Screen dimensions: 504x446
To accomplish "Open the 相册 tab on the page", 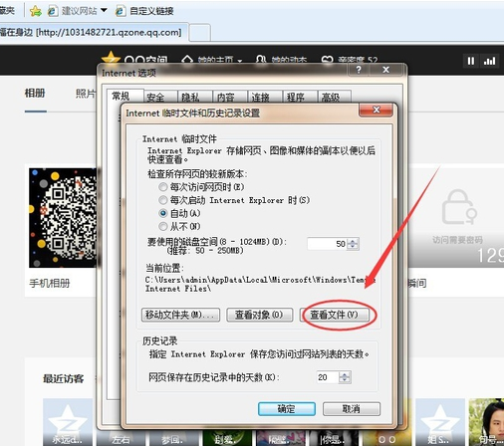I will (x=35, y=94).
